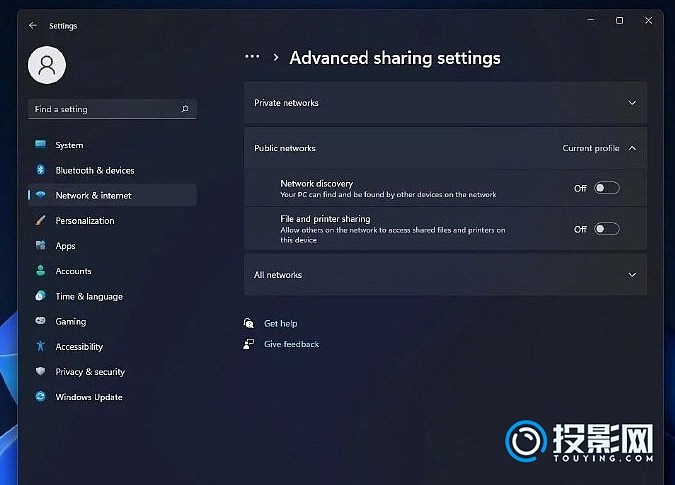Screen dimensions: 675x485
Task: Turn on File and printer sharing
Action: (607, 229)
